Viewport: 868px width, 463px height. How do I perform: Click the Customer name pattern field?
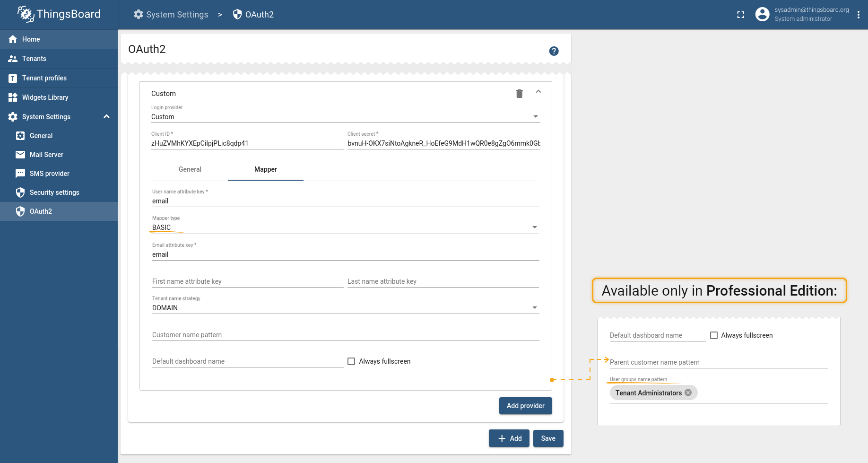[345, 335]
